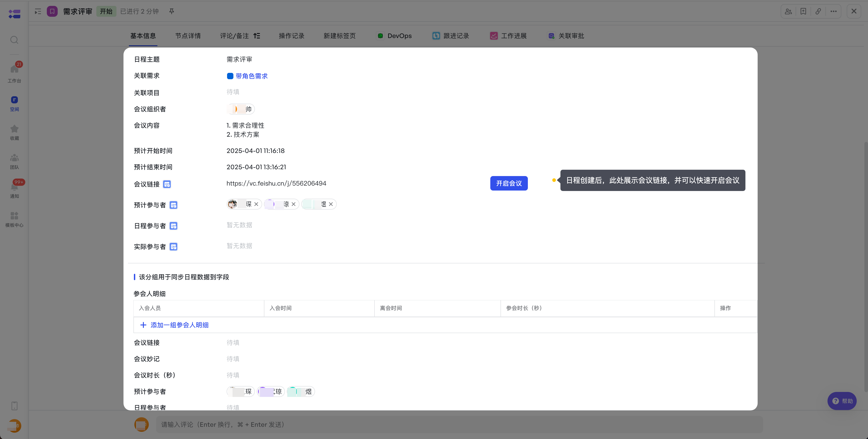Click the user avatar at sidebar bottom
Image resolution: width=868 pixels, height=439 pixels.
pyautogui.click(x=14, y=425)
